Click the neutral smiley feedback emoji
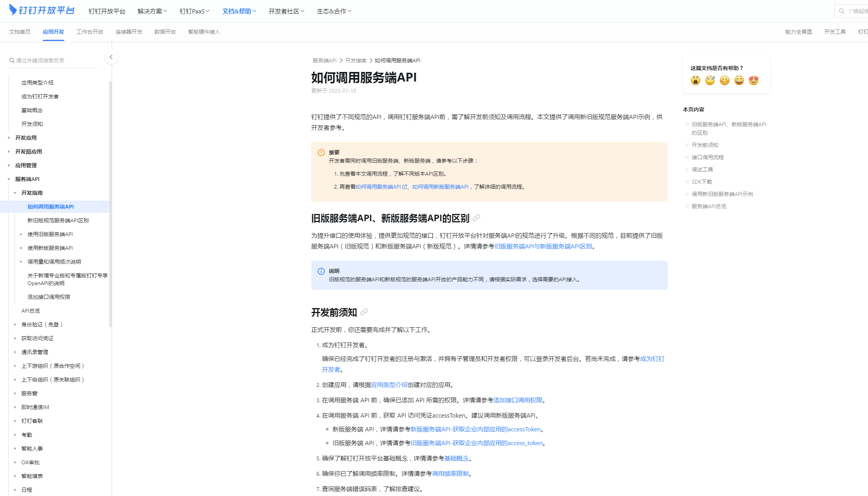The height and width of the screenshot is (496, 868). click(724, 80)
